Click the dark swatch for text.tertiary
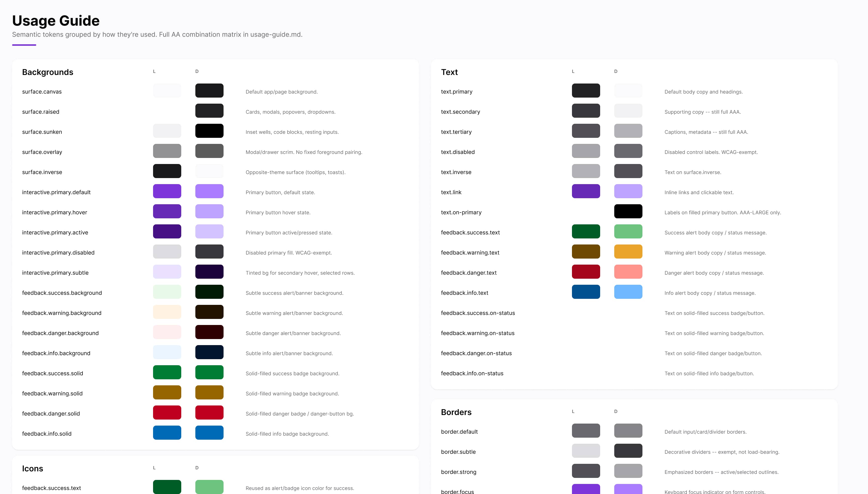Image resolution: width=868 pixels, height=494 pixels. pyautogui.click(x=628, y=131)
